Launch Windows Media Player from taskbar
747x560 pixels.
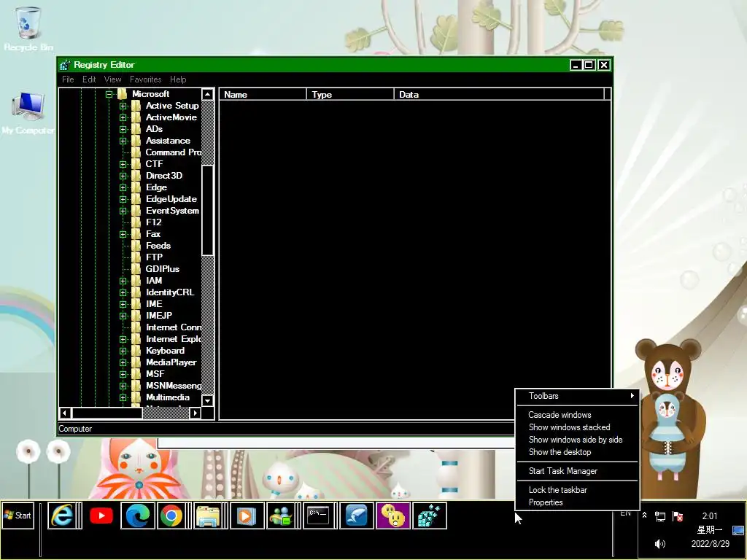247,516
